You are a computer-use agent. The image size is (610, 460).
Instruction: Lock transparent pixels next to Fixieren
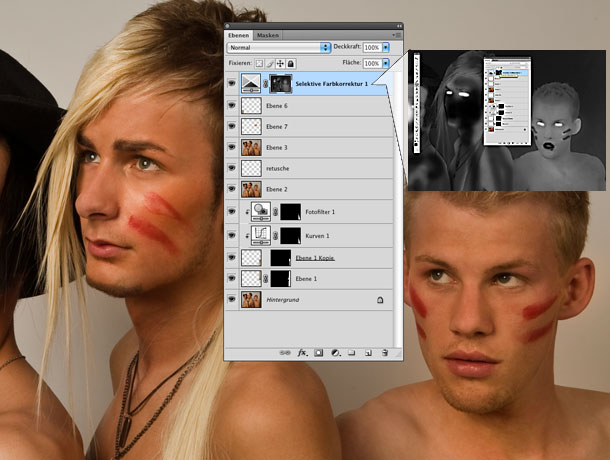point(259,63)
